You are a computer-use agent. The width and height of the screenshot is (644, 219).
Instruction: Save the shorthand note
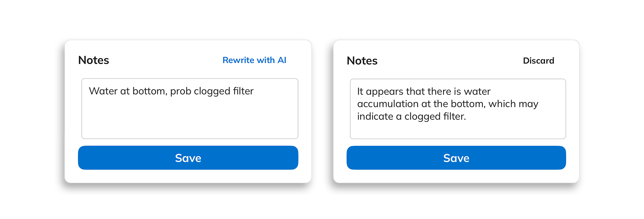[x=188, y=158]
